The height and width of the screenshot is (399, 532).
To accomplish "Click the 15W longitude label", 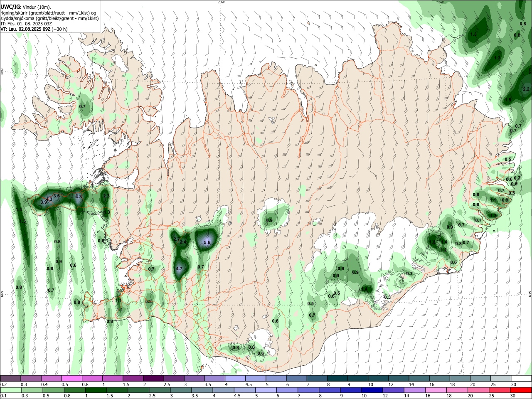I will (x=440, y=2).
